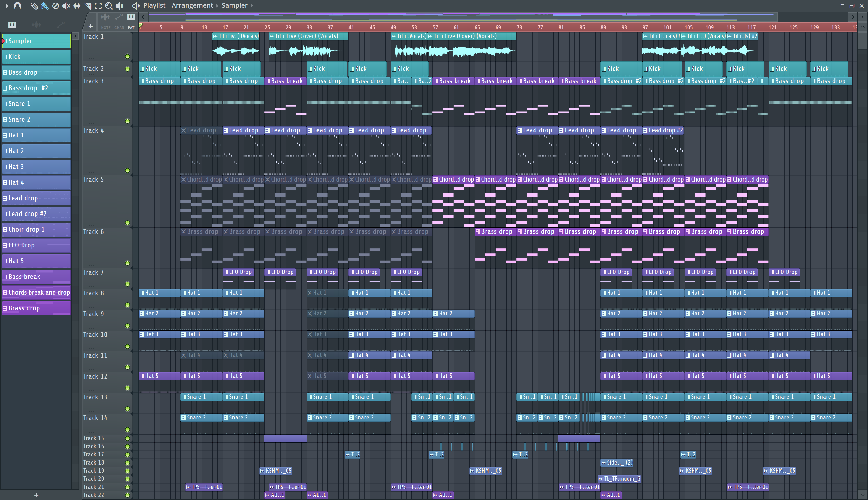Select the LFO Drop pattern in picker
Image resolution: width=868 pixels, height=500 pixels.
click(36, 245)
